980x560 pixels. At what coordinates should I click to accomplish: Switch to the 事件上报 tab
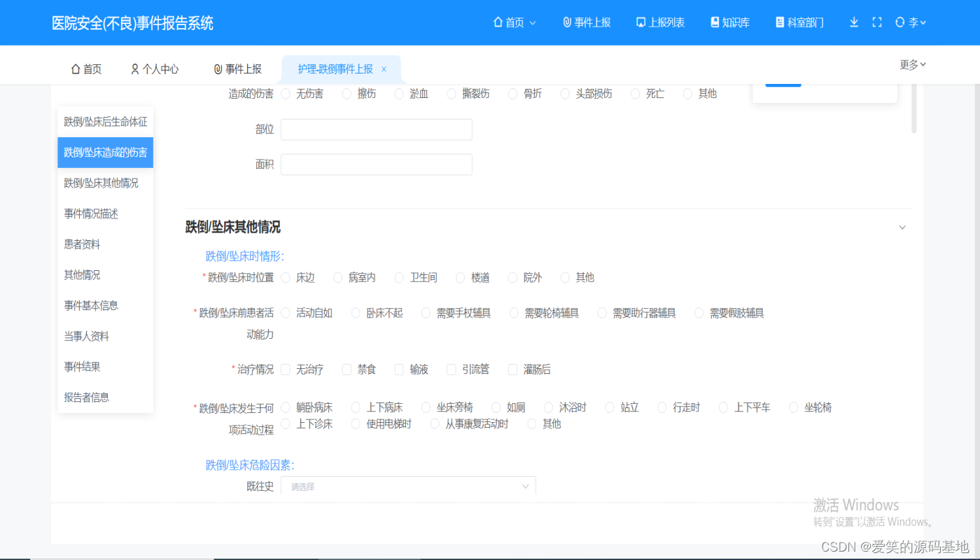238,69
